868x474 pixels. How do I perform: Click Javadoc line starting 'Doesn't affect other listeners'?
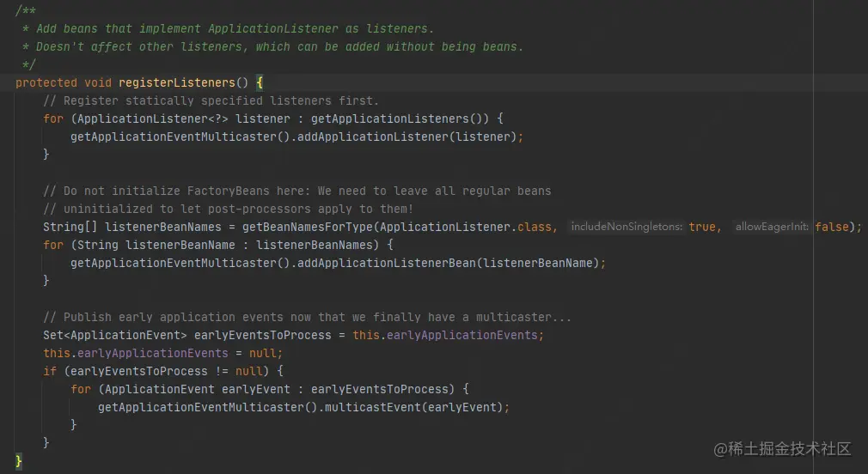(273, 46)
